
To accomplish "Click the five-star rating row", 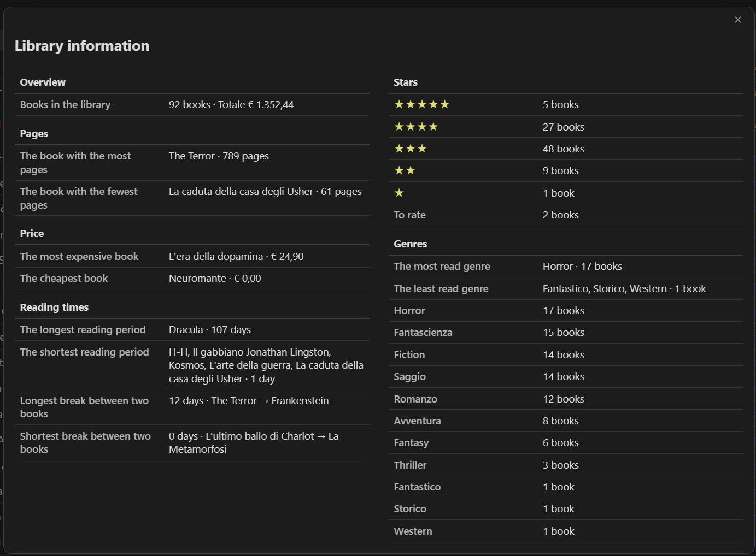I will point(566,104).
